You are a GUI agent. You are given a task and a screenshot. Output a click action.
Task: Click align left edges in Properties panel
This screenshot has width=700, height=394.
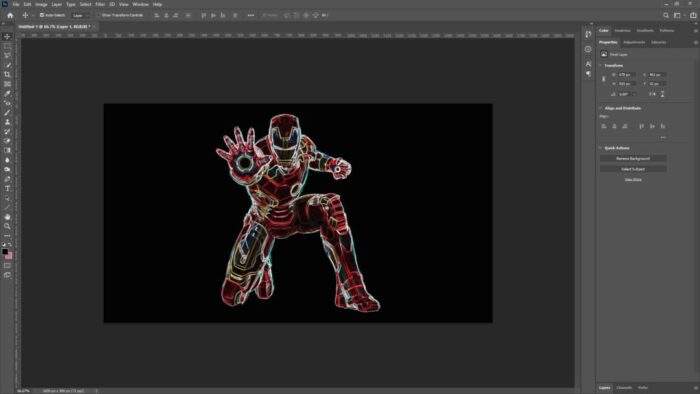coord(604,126)
